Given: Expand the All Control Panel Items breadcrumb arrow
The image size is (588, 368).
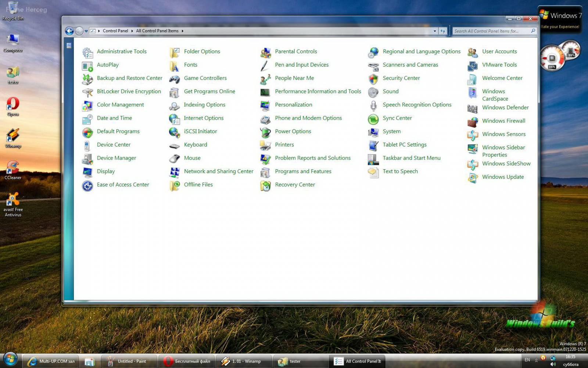Looking at the screenshot, I should coord(182,31).
